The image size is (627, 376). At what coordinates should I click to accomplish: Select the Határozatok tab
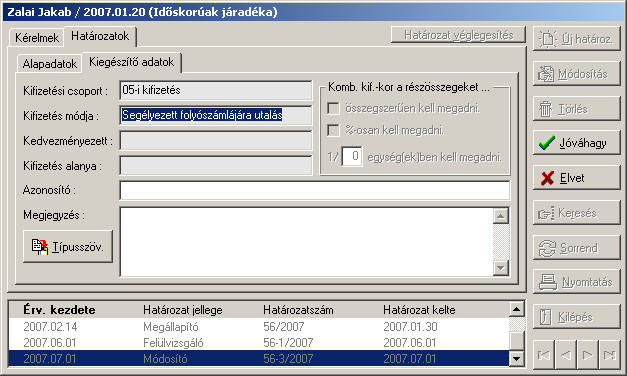coord(100,36)
